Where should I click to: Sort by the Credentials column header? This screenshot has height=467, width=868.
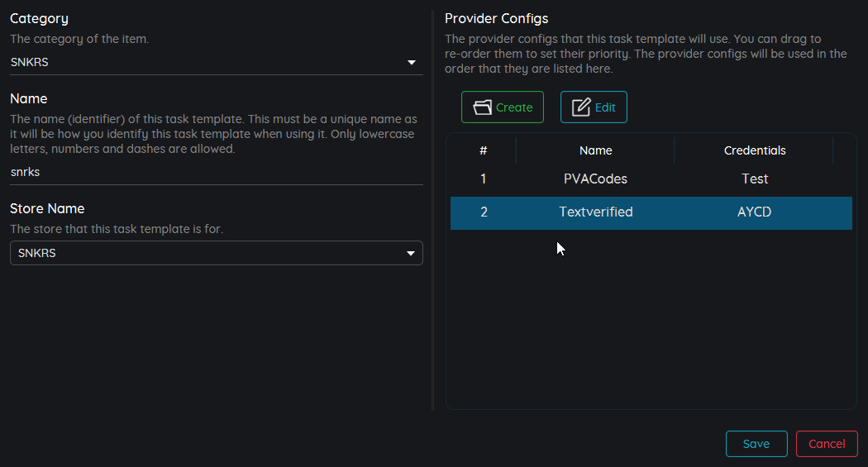pos(754,150)
